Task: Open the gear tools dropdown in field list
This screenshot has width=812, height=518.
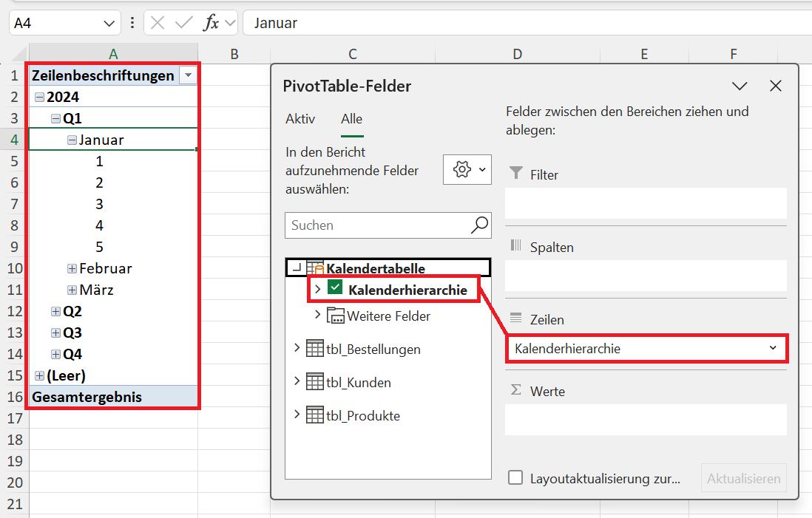Action: pyautogui.click(x=467, y=169)
